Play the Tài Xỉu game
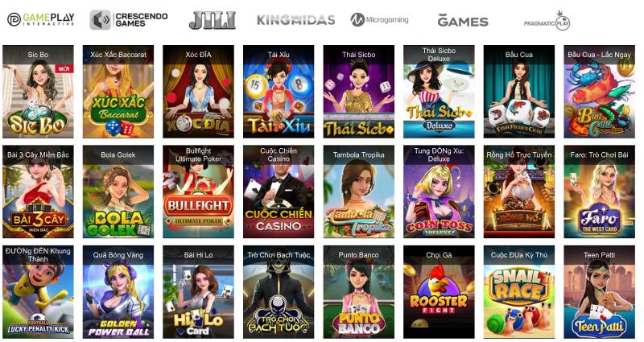 click(279, 92)
